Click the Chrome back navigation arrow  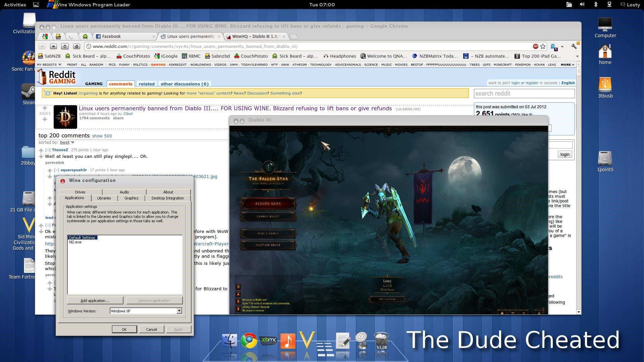[42, 46]
